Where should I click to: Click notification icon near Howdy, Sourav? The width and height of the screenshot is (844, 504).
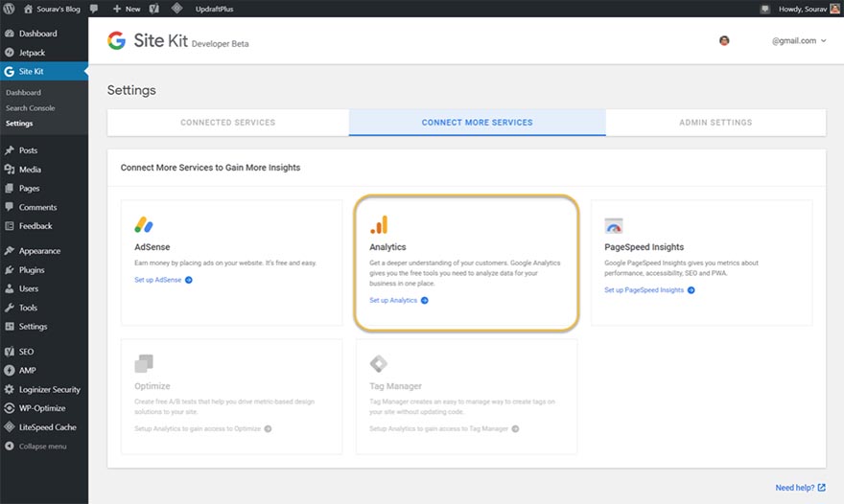point(765,9)
